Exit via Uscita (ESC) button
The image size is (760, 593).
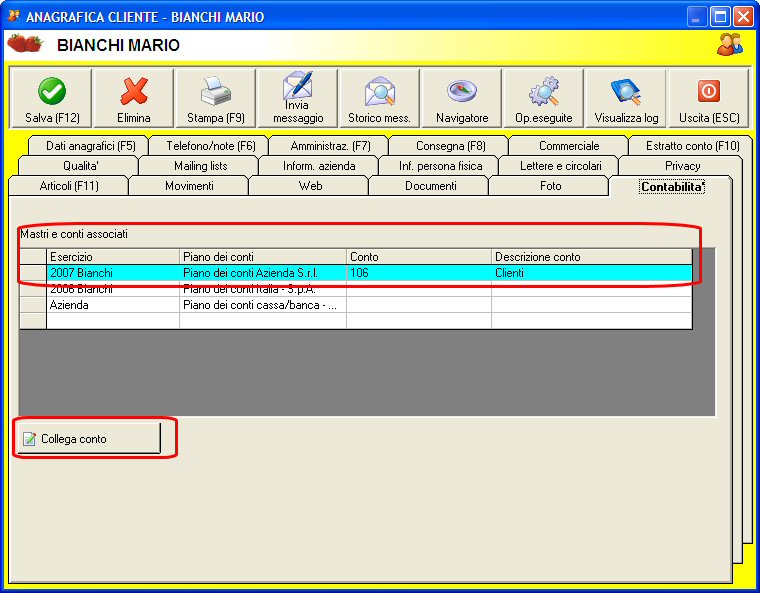tap(709, 98)
